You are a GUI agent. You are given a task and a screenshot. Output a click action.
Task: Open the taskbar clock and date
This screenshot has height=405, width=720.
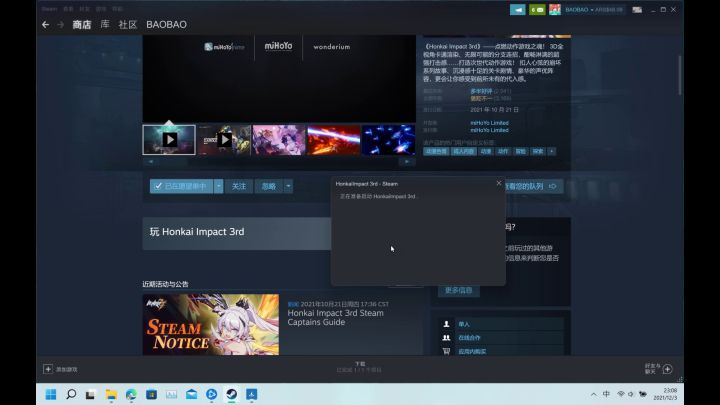tap(665, 394)
